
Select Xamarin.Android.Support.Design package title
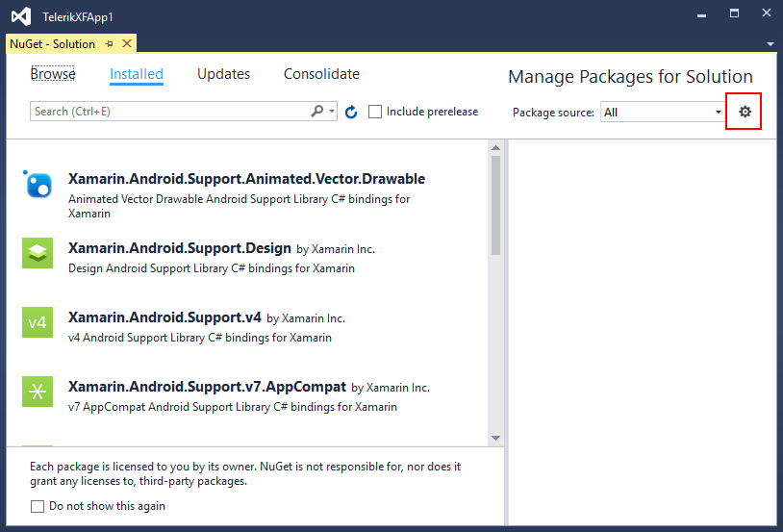(180, 248)
